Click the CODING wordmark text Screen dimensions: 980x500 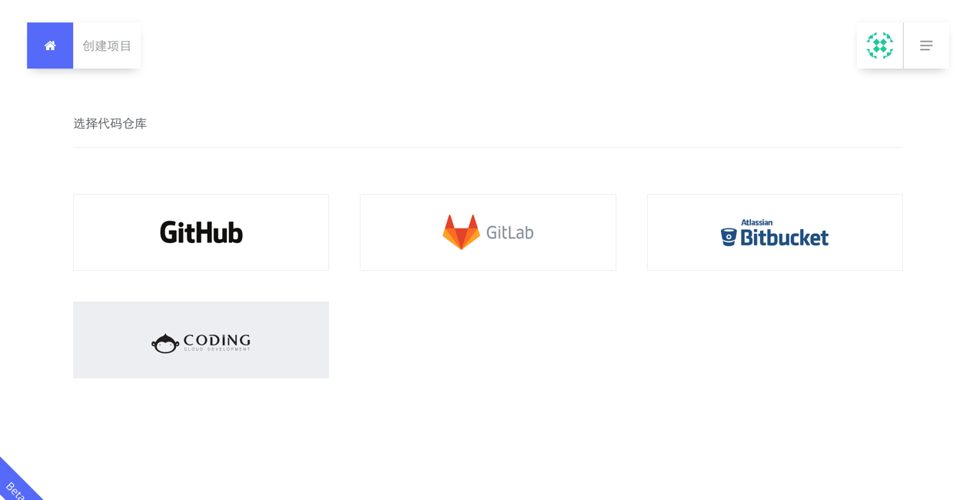tap(217, 339)
